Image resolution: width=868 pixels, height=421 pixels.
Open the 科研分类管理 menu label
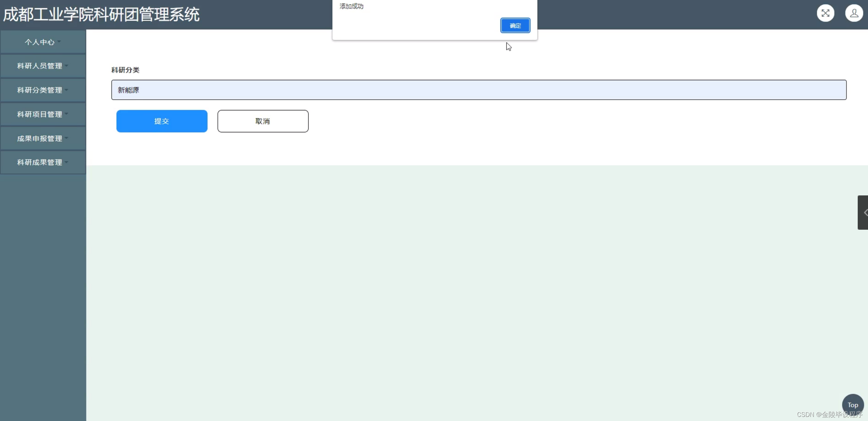(x=39, y=90)
